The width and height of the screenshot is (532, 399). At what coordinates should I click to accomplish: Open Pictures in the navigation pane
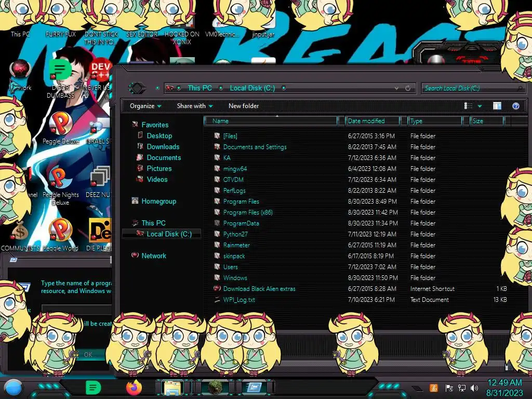(x=159, y=168)
